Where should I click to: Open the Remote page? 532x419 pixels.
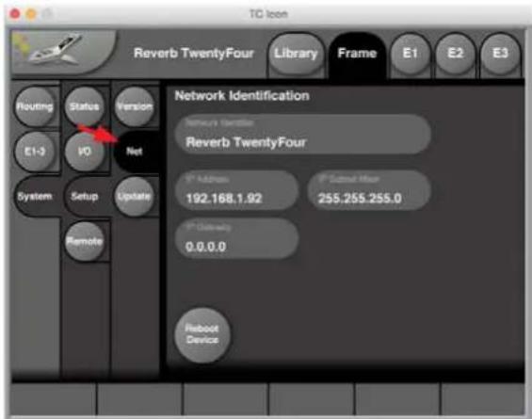[x=84, y=241]
